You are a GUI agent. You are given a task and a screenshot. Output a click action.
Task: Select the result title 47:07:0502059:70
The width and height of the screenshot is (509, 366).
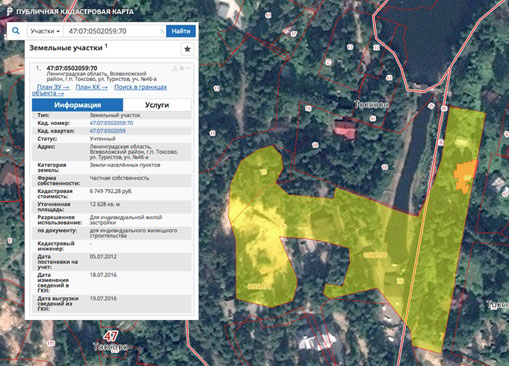click(x=72, y=68)
